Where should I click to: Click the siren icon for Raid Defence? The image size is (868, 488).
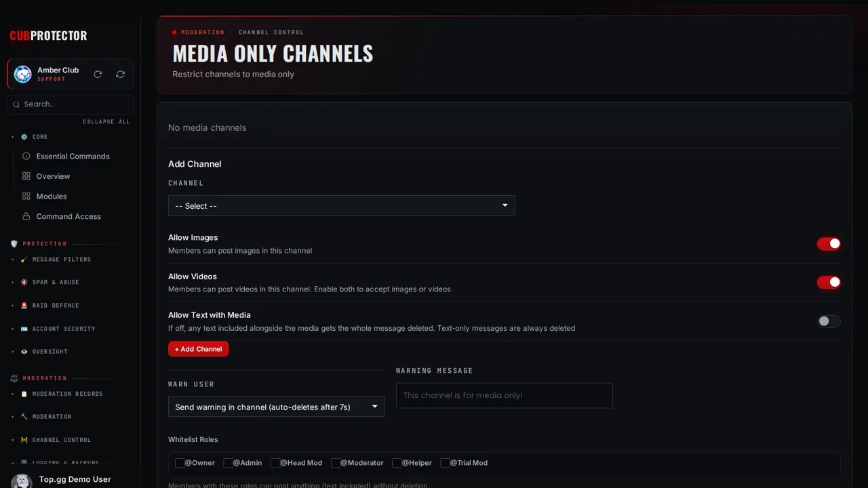(24, 306)
